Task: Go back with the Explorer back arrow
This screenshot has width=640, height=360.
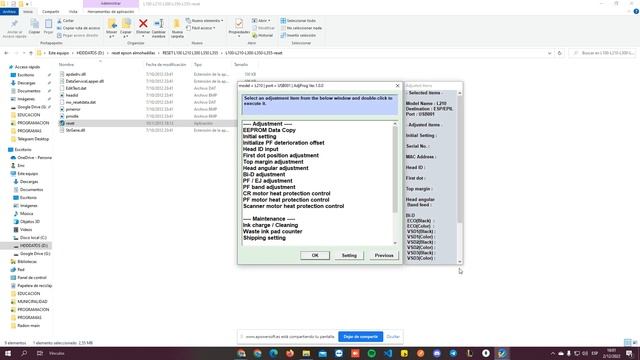Action: tap(6, 53)
